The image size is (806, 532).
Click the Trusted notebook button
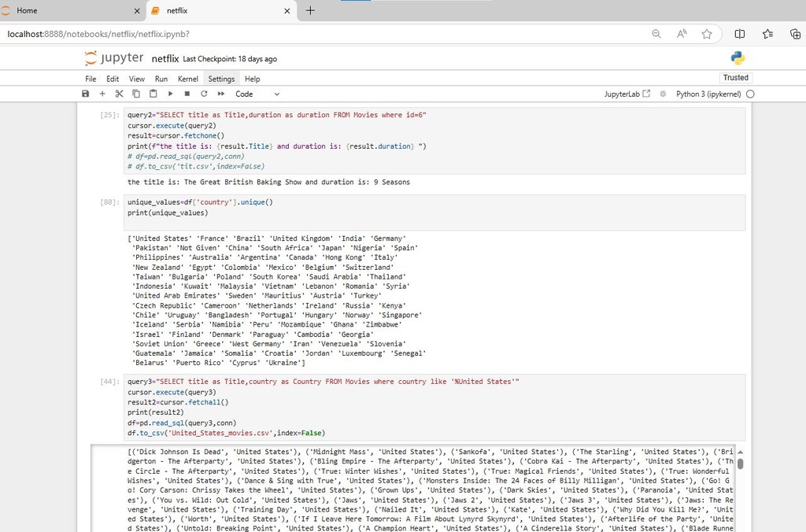point(736,78)
